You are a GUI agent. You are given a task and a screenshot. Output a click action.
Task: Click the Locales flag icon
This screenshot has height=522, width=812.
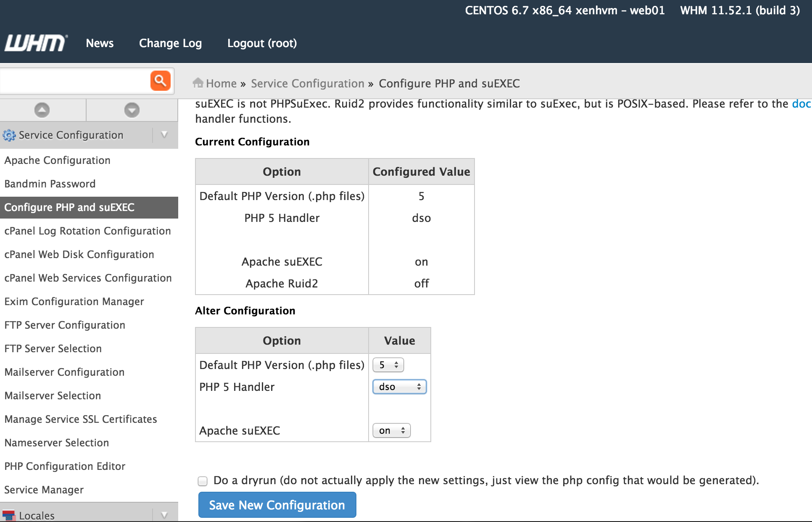click(x=9, y=515)
